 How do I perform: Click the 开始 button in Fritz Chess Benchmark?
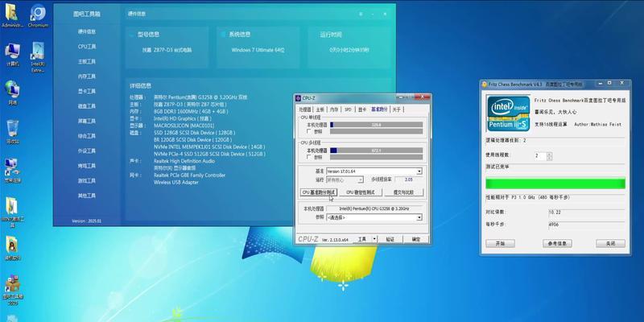click(x=500, y=243)
